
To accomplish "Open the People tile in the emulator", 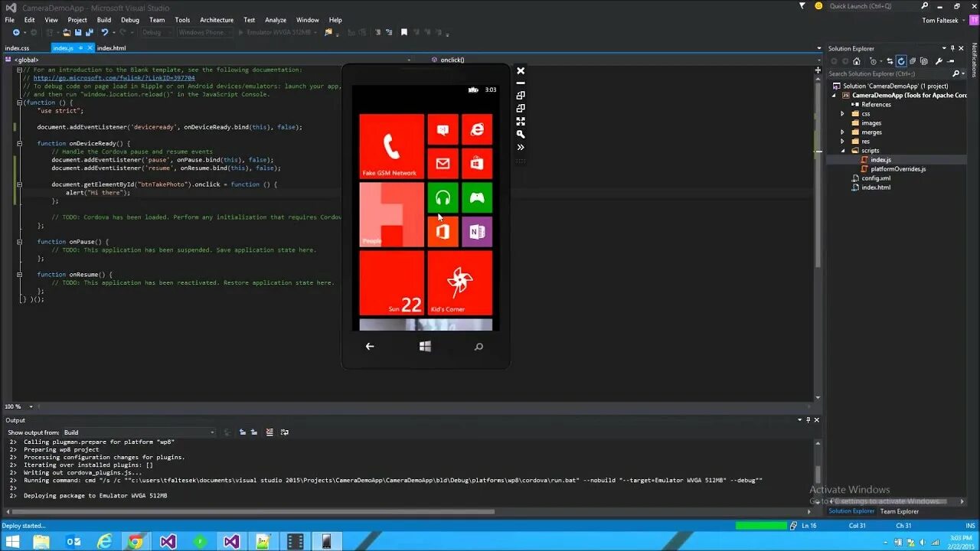I will tap(391, 214).
